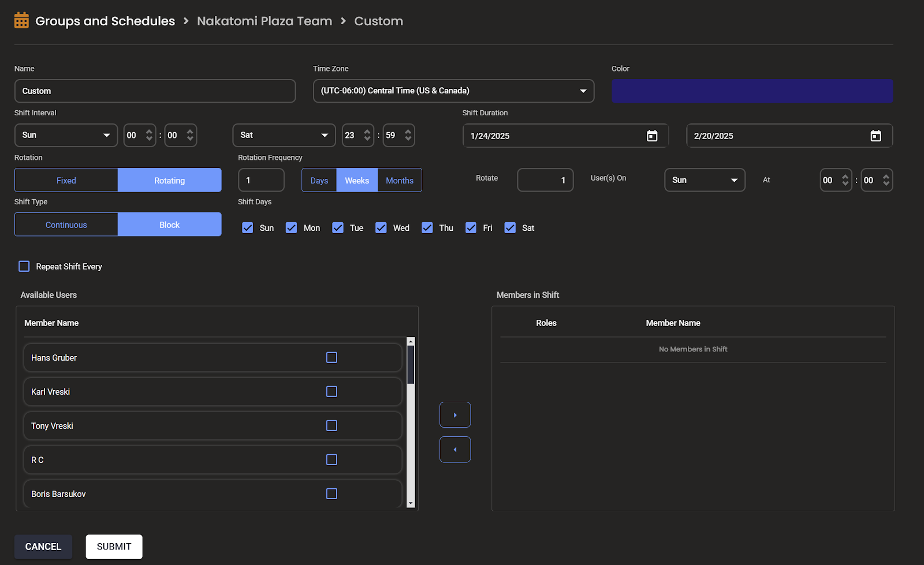Image resolution: width=924 pixels, height=565 pixels.
Task: Select the Fixed rotation option
Action: coord(66,180)
